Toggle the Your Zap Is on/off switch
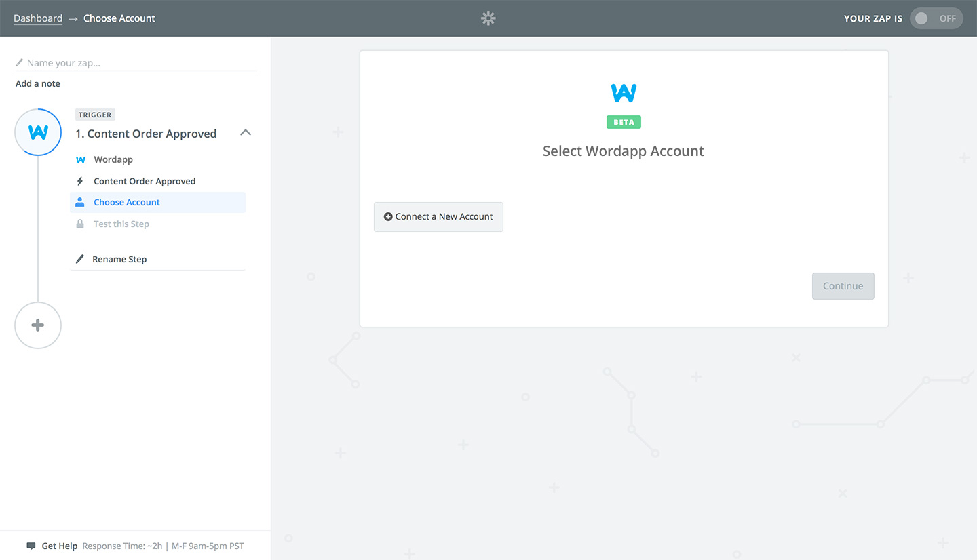This screenshot has width=977, height=560. [936, 18]
